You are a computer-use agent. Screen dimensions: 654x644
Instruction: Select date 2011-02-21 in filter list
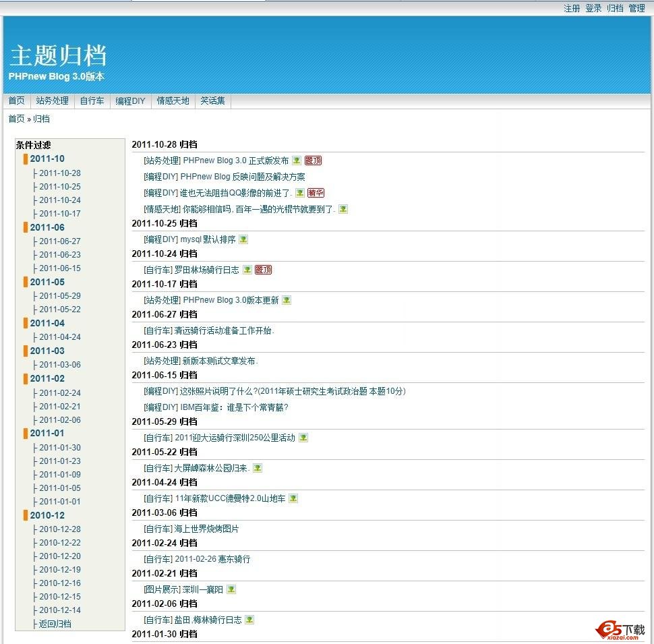[60, 406]
